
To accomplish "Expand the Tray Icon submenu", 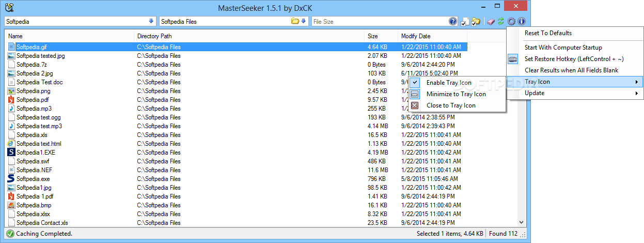I will [575, 82].
